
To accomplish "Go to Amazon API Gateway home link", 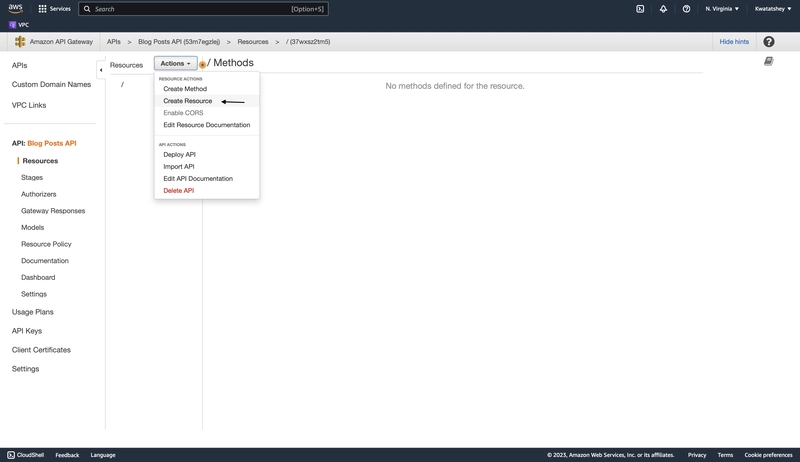I will click(x=61, y=42).
